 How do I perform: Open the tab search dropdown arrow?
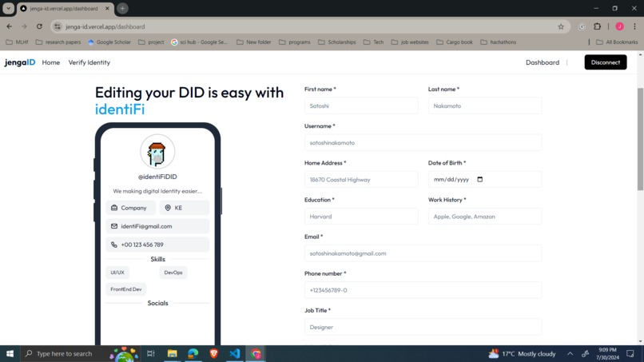pos(8,8)
